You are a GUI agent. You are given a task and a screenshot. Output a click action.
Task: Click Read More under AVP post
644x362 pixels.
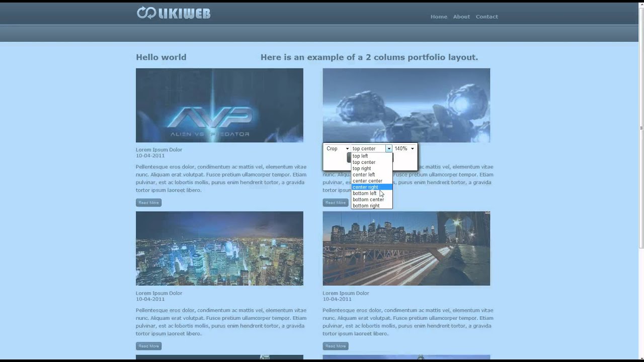click(x=148, y=203)
